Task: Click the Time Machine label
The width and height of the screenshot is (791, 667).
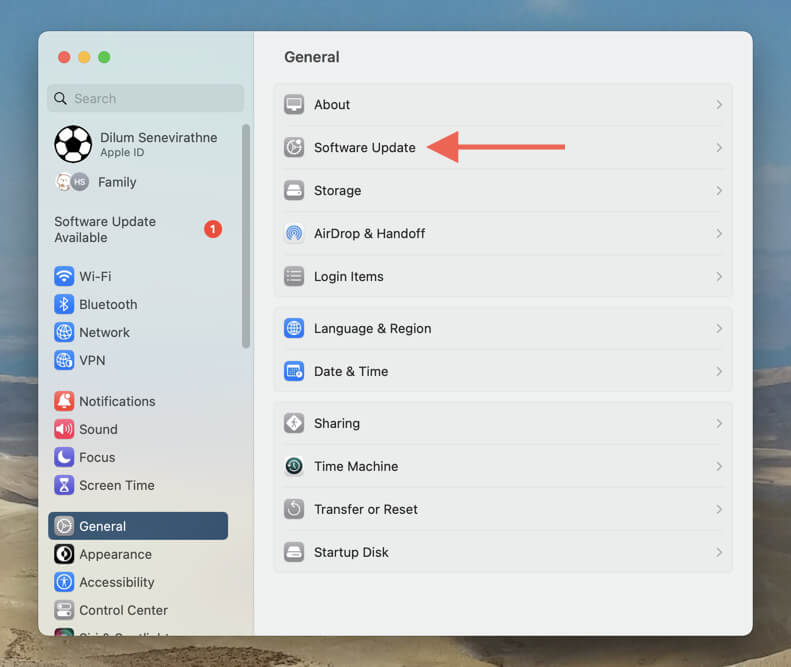Action: pyautogui.click(x=356, y=466)
